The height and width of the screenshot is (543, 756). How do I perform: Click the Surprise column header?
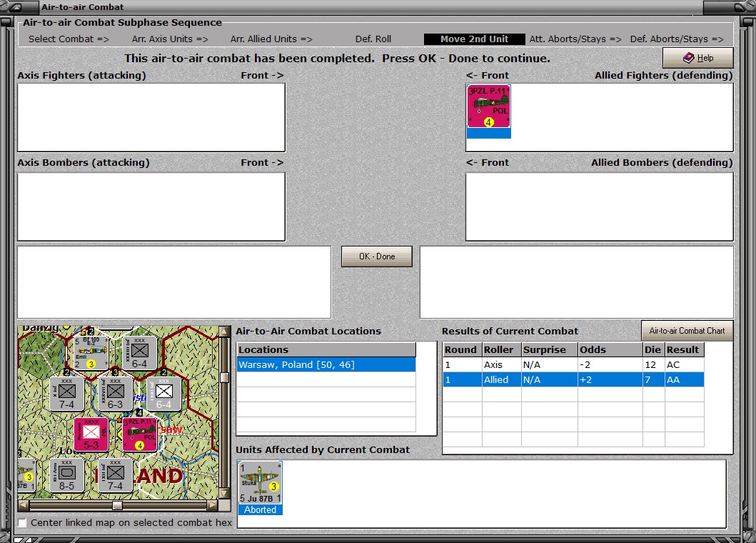pos(550,349)
